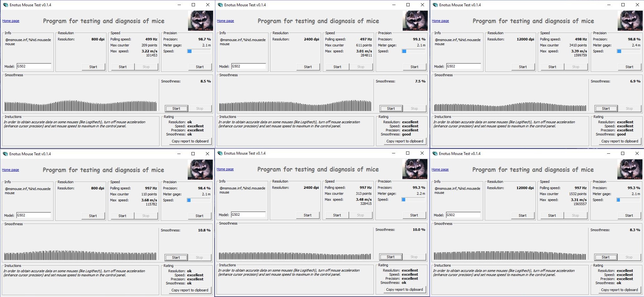Image resolution: width=644 pixels, height=297 pixels.
Task: Start Precision test in the 98.7 % precision window
Action: tap(200, 67)
